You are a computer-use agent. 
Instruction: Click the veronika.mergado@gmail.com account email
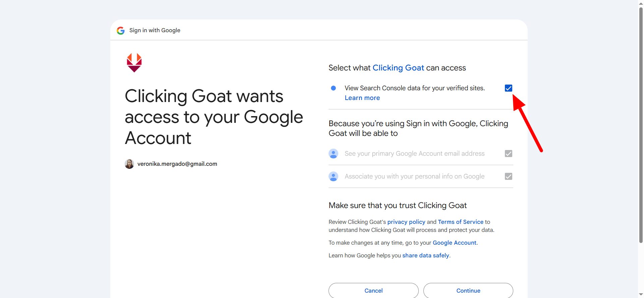click(177, 164)
